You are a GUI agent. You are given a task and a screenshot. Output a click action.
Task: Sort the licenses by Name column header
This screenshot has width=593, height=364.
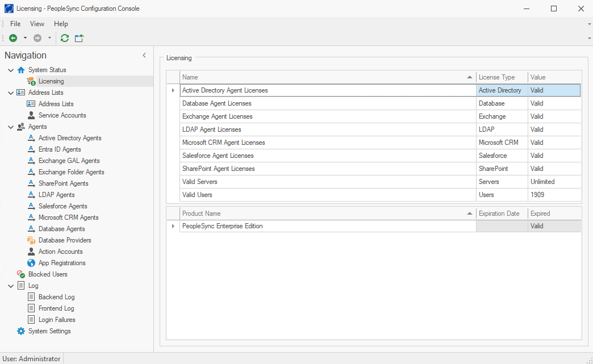point(328,77)
